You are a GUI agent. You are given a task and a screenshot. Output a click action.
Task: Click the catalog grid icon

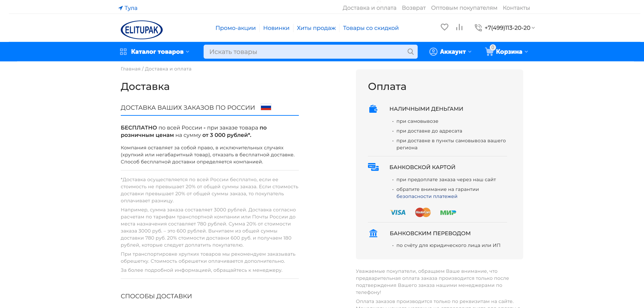click(x=123, y=52)
